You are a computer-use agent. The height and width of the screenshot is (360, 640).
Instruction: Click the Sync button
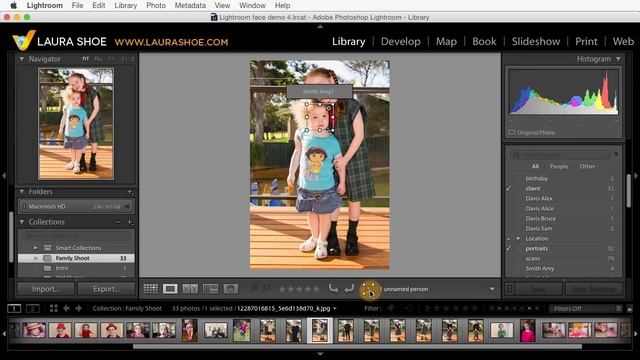(538, 289)
